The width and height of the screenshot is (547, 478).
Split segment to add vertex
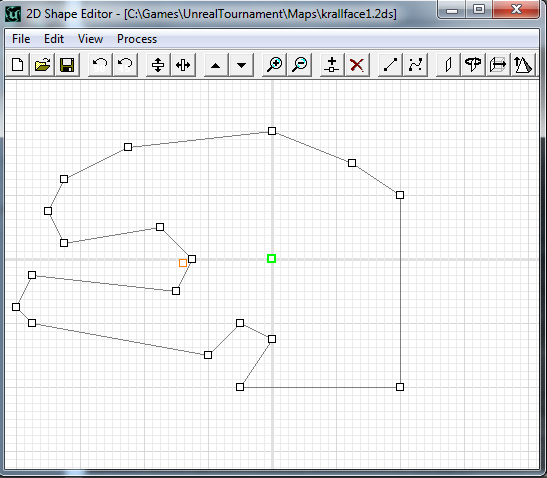tap(332, 65)
